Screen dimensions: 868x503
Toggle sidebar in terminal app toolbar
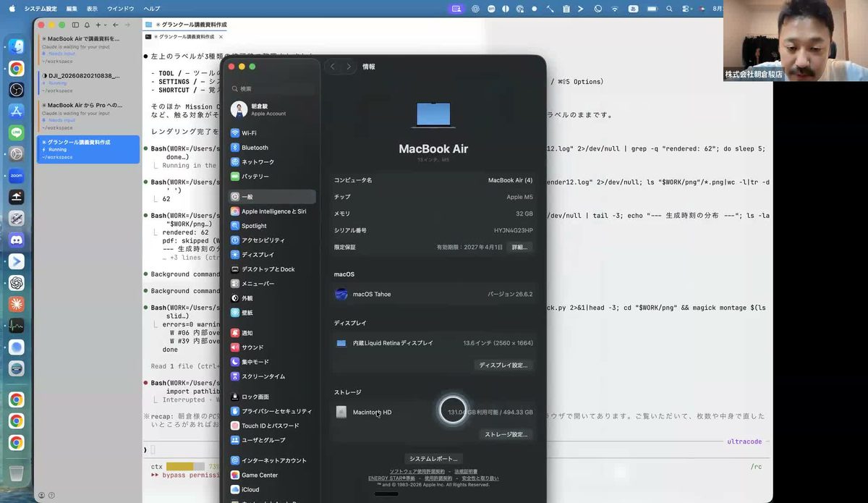click(75, 25)
